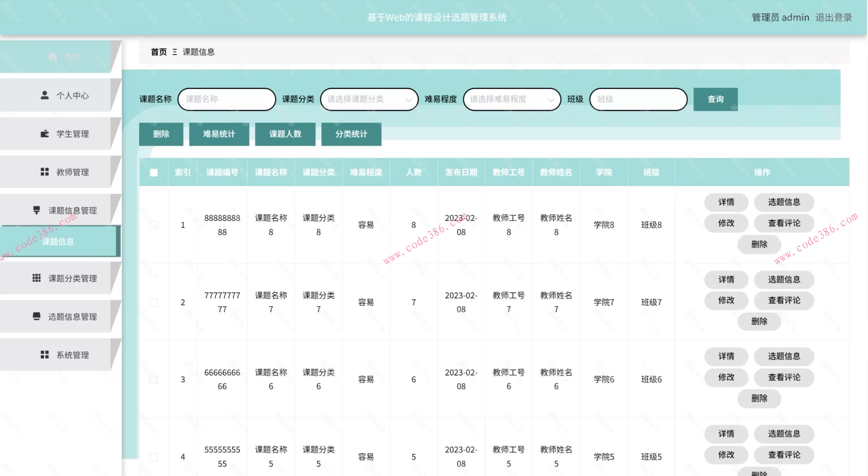Open the 课题分类 dropdown
This screenshot has width=868, height=476.
coord(369,99)
